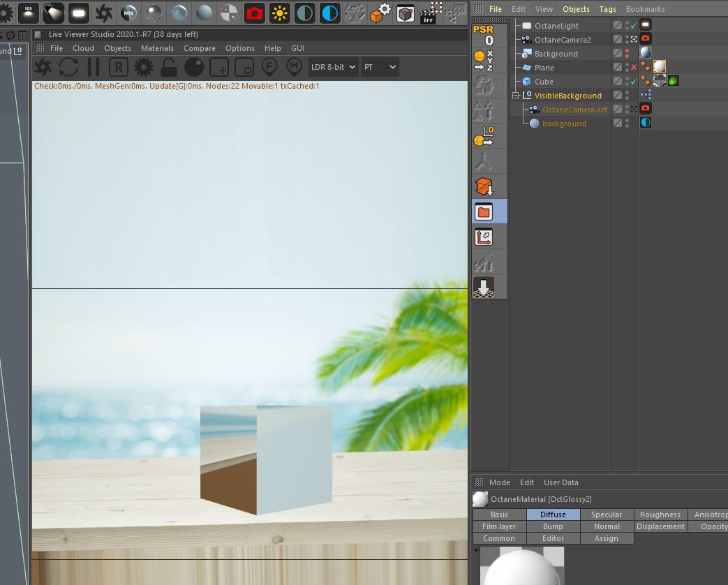The width and height of the screenshot is (728, 585).
Task: Toggle the resolution lock padlock icon
Action: (168, 68)
